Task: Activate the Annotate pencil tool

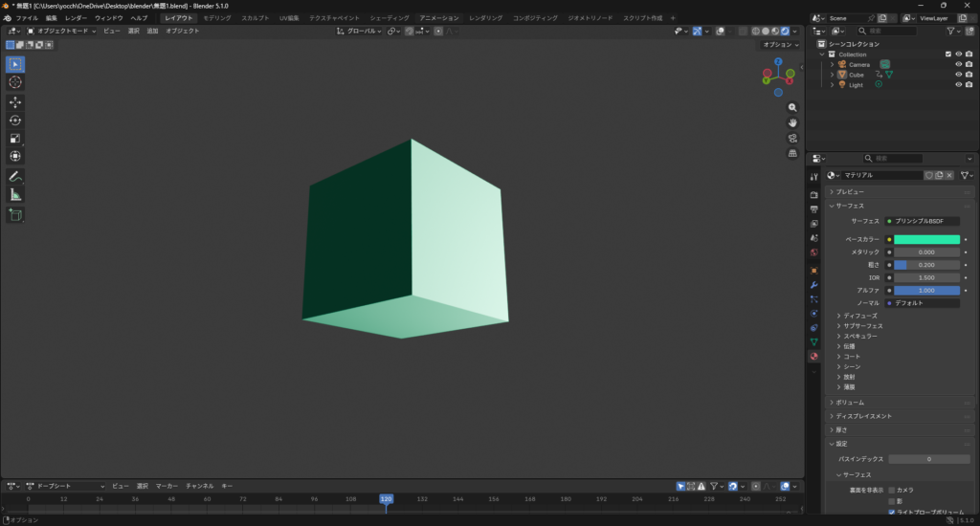Action: (15, 177)
